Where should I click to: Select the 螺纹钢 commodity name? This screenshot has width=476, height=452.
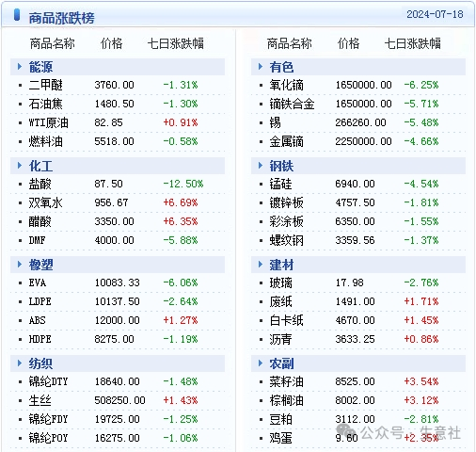tap(287, 240)
